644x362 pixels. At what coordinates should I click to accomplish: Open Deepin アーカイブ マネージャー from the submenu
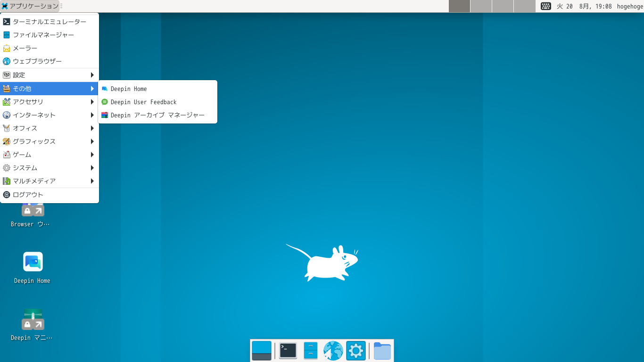pos(157,115)
